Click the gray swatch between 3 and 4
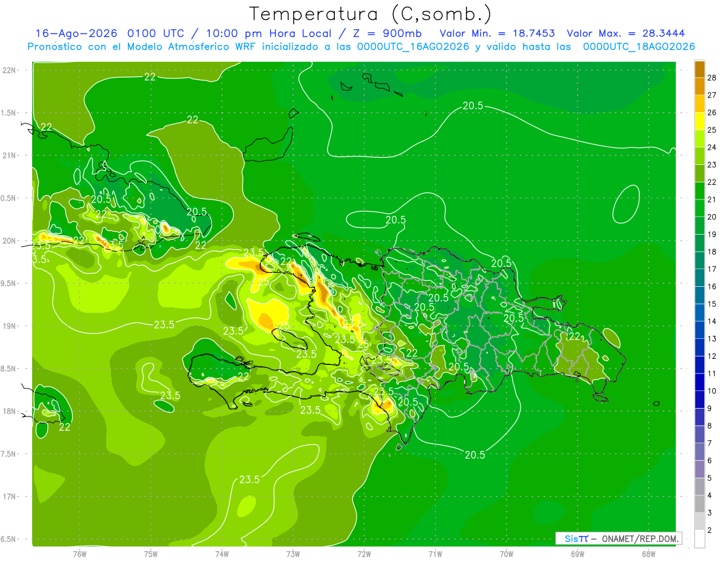The image size is (728, 562). click(x=699, y=504)
